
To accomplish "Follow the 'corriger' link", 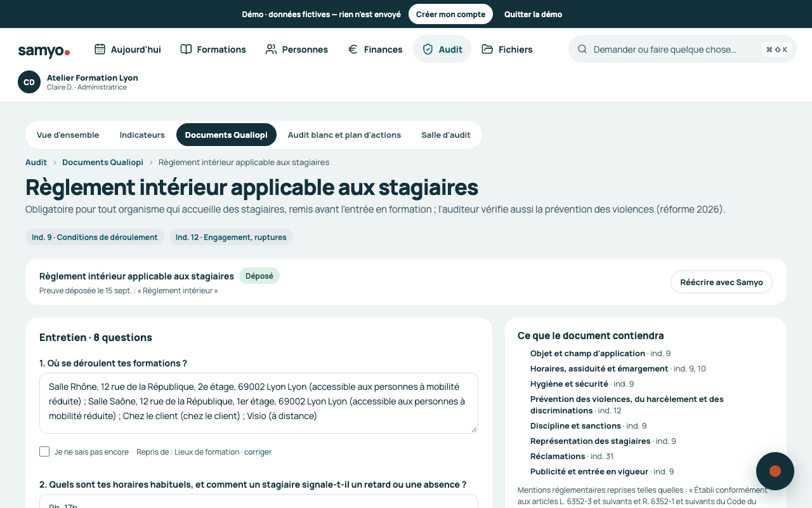I will [x=258, y=452].
